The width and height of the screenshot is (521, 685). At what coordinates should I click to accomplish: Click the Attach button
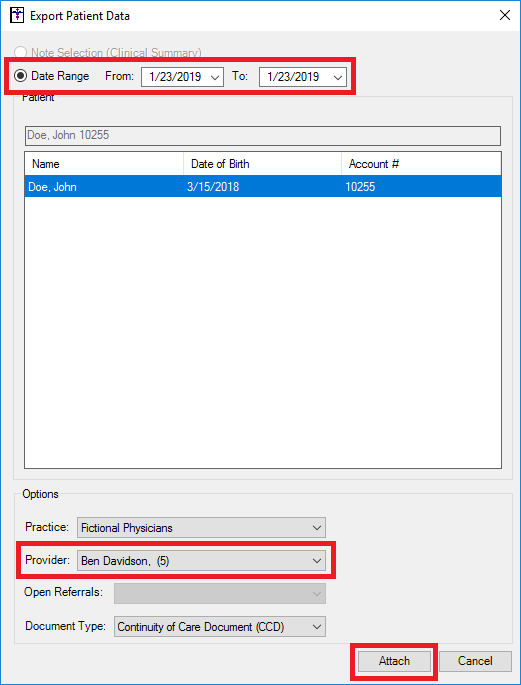click(x=394, y=661)
